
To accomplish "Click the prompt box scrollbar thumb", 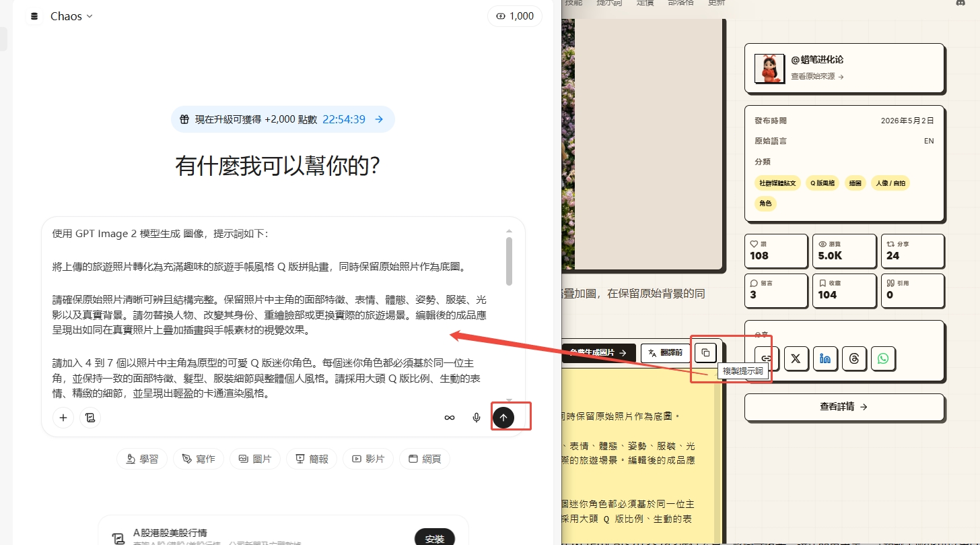I will click(510, 261).
